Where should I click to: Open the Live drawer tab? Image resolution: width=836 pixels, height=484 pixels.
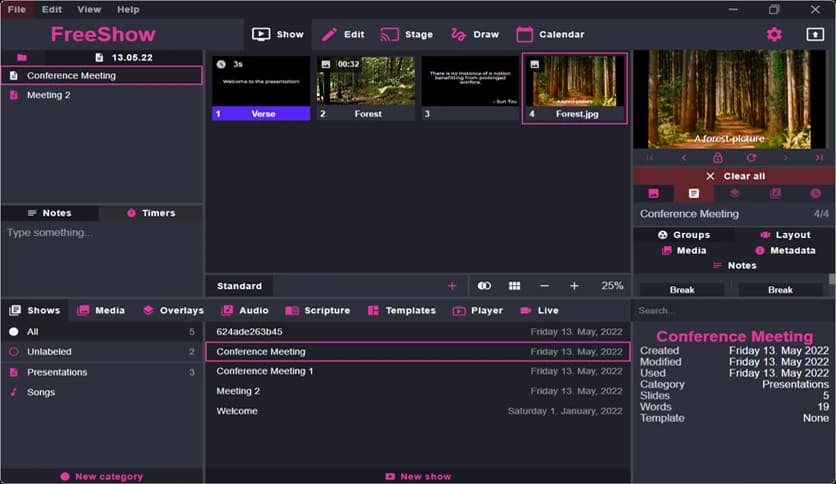(x=539, y=311)
